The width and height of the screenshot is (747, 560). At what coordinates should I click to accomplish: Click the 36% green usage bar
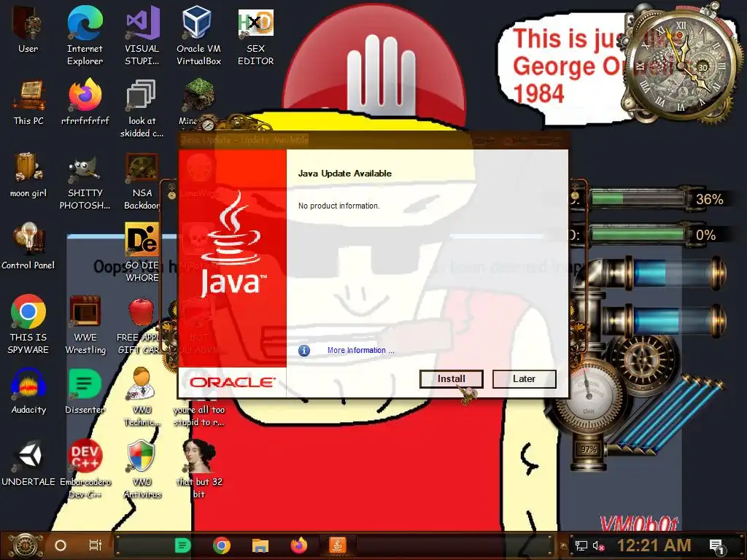[x=638, y=198]
